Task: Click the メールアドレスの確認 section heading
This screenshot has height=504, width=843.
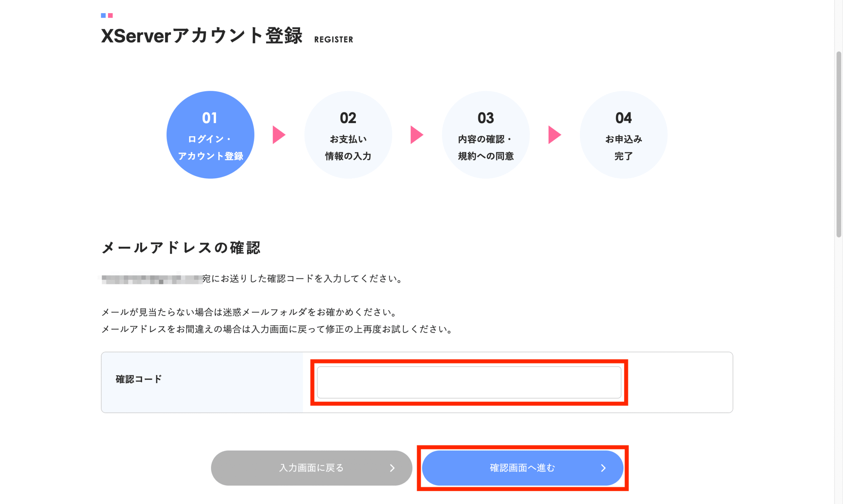Action: click(x=181, y=247)
